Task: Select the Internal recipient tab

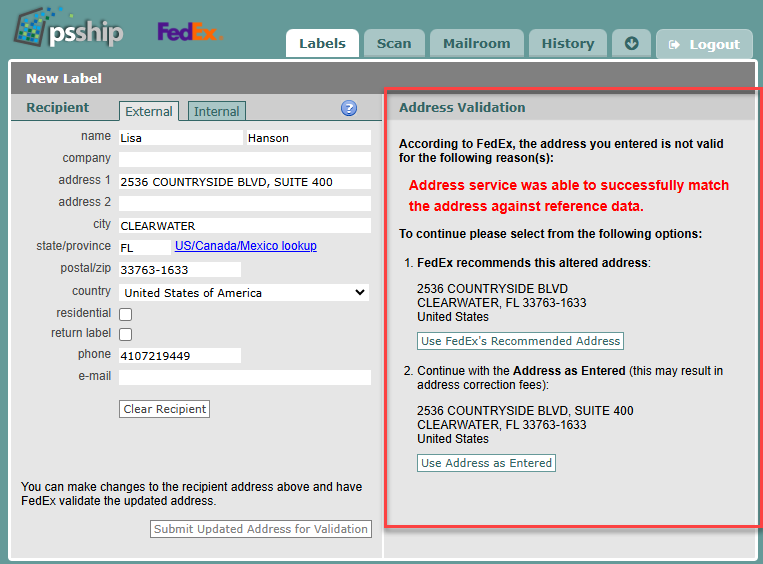Action: (x=217, y=111)
